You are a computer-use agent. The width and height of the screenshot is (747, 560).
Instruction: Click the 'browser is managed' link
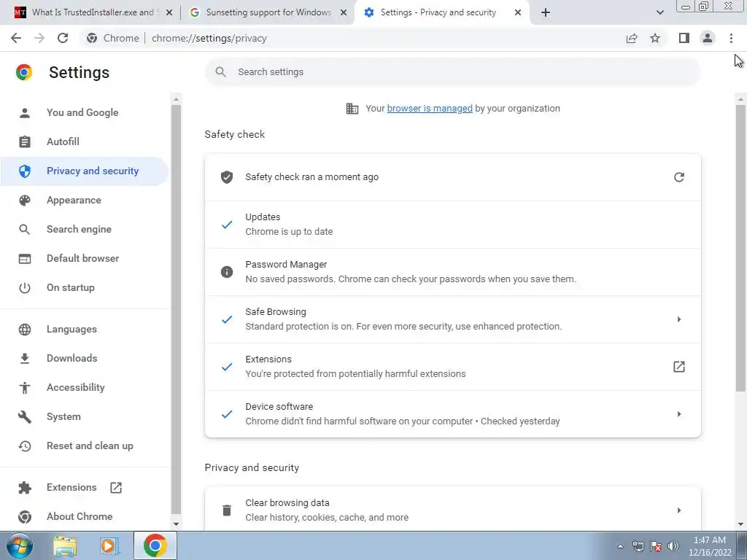[x=430, y=109]
